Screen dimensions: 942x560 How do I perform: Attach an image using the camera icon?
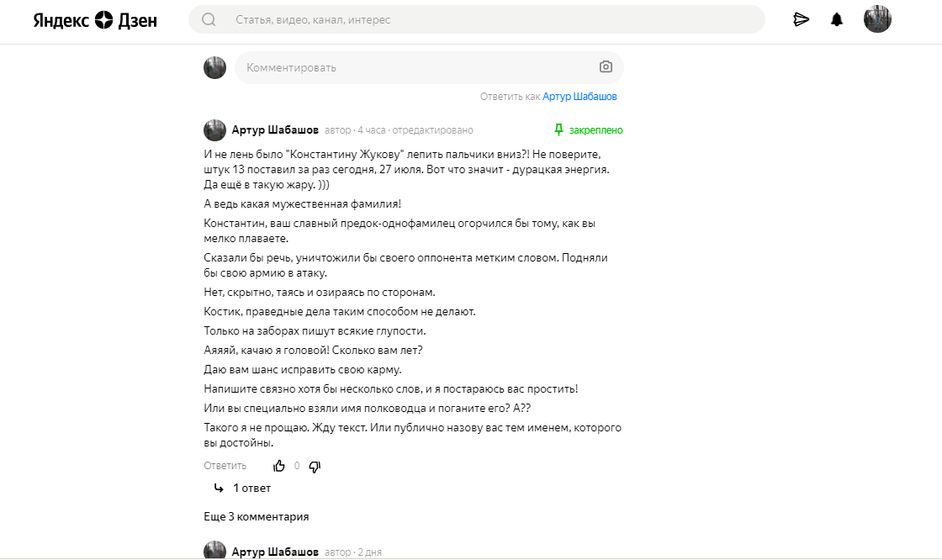[606, 67]
